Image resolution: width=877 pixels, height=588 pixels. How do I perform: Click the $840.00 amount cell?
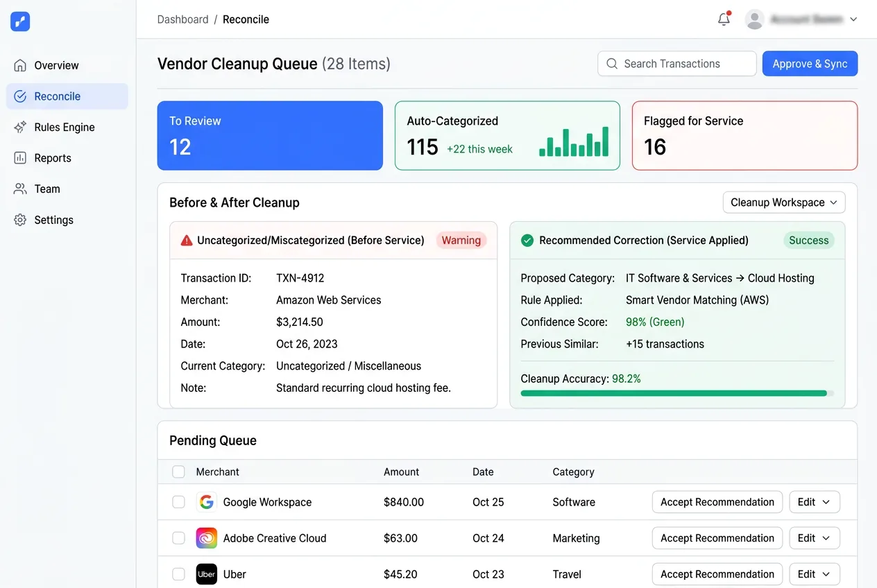point(404,502)
